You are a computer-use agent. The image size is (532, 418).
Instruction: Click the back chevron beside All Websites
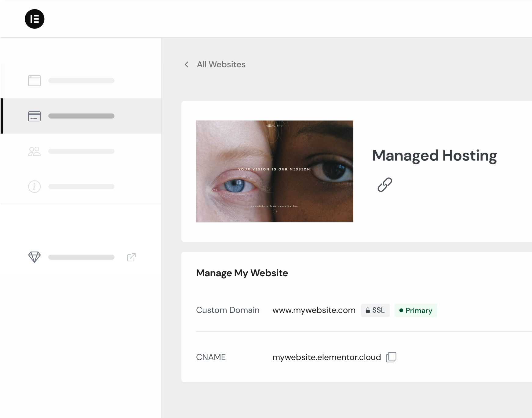pyautogui.click(x=187, y=64)
